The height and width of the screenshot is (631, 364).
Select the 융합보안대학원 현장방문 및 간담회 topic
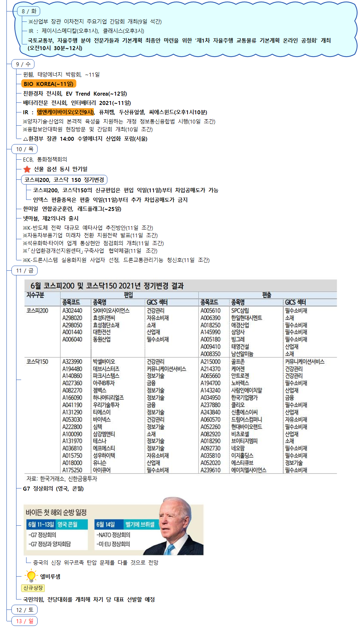tap(88, 129)
